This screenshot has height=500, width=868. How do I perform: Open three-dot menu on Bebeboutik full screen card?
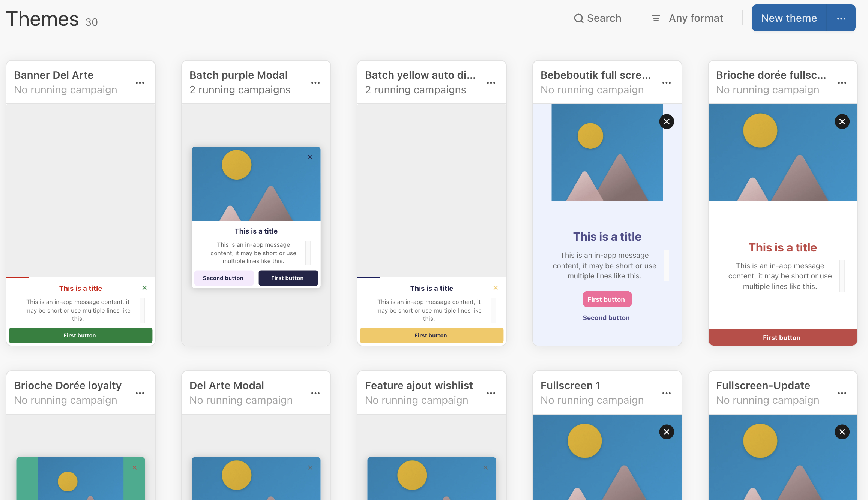[x=667, y=83]
